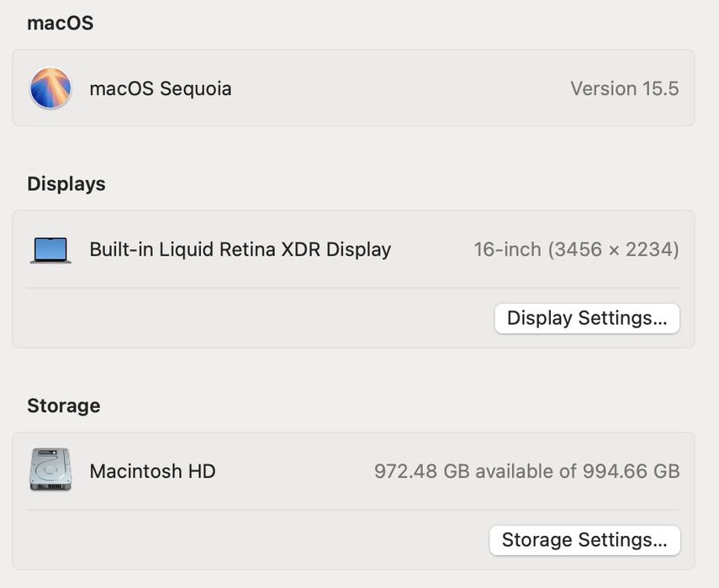719x588 pixels.
Task: Click the Macintosh HD volume name
Action: point(152,471)
